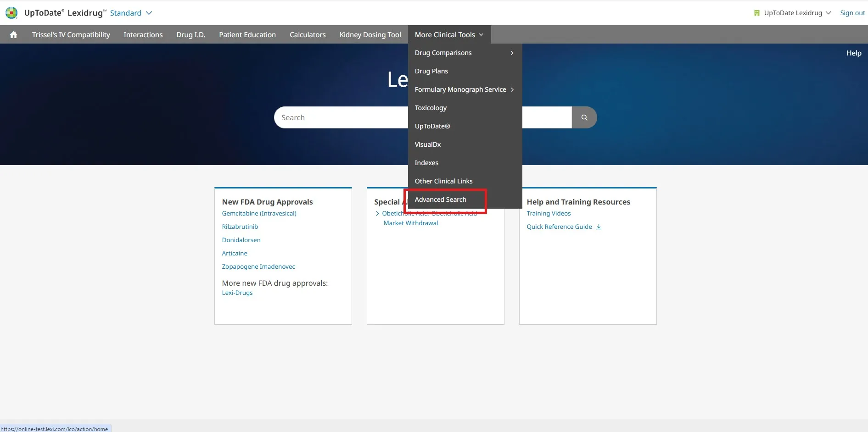Select UpToDate® from the menu
This screenshot has width=868, height=432.
click(465, 126)
